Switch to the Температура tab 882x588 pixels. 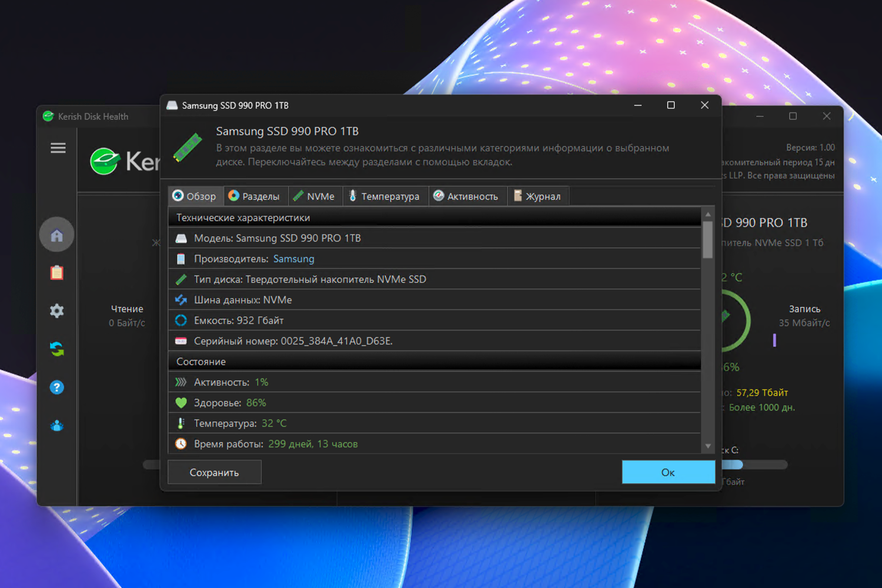[385, 196]
